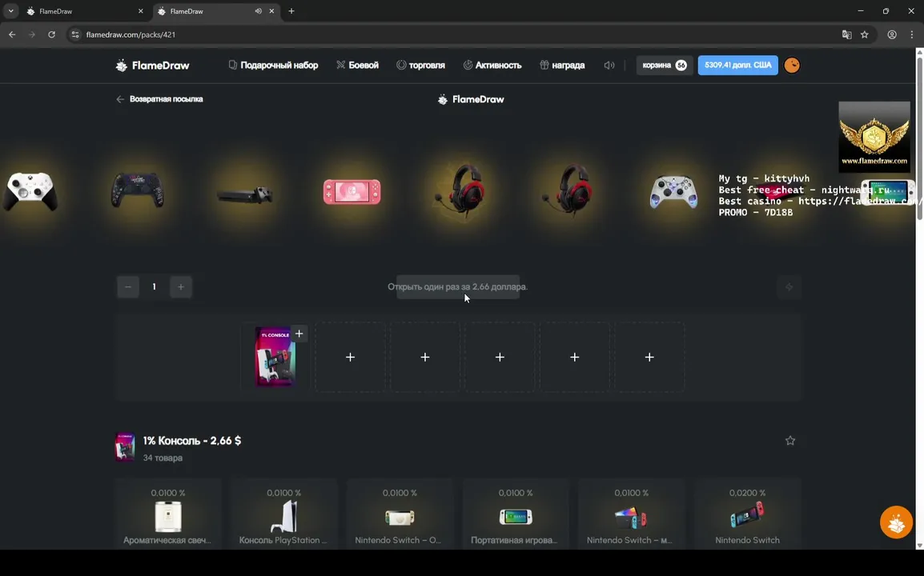Screen dimensions: 924x576
Task: Go back in browser history
Action: (12, 34)
